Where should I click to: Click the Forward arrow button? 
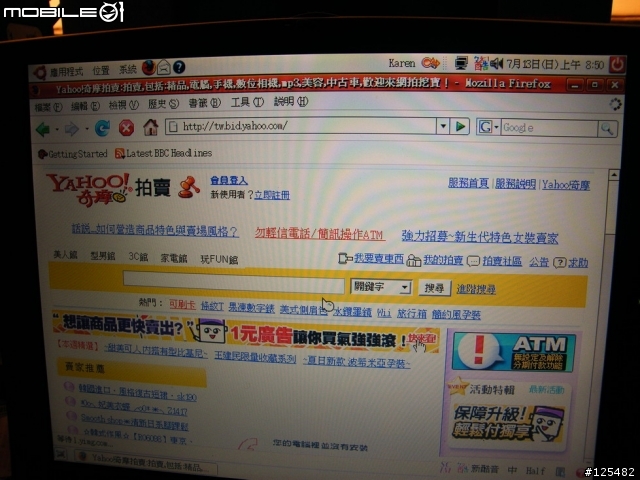(x=72, y=129)
